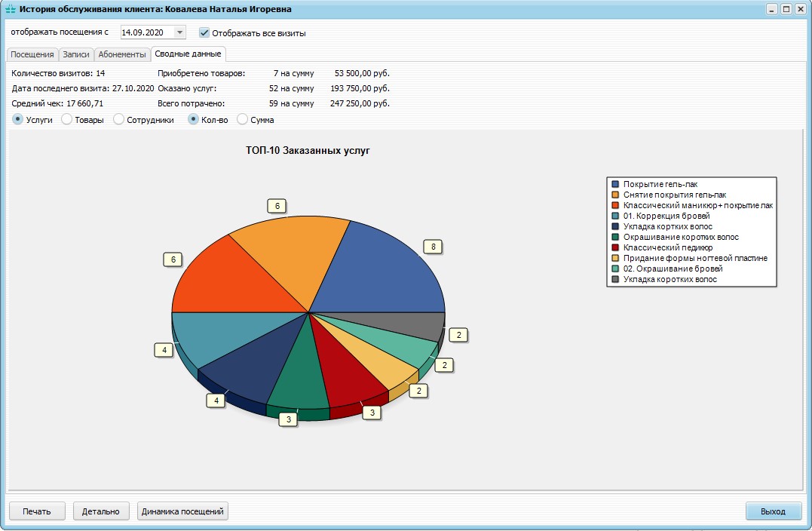
Task: Click the Печать button
Action: coord(37,511)
